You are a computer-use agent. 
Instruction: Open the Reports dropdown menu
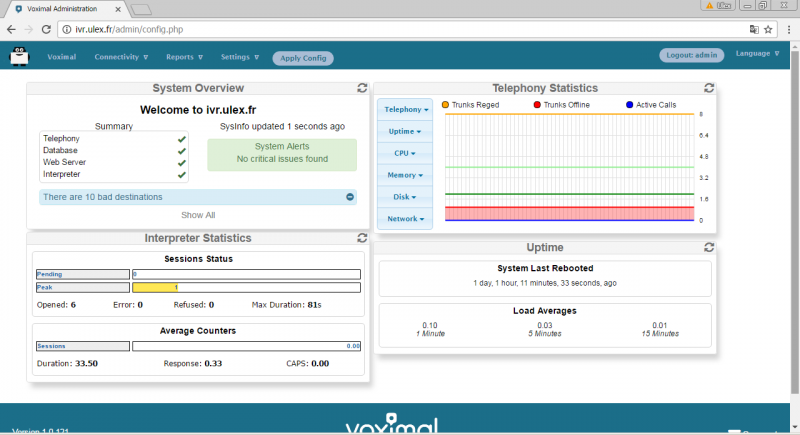pos(184,57)
